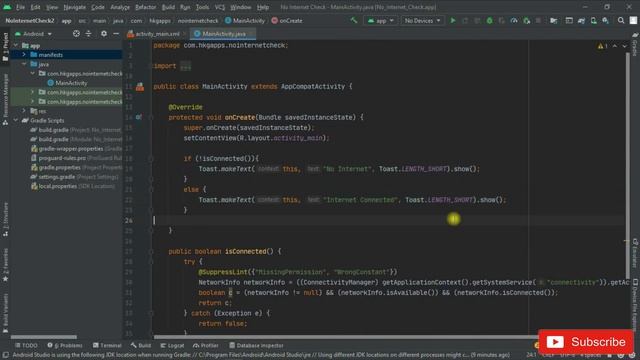Open Search Everywhere magnifier icon
The width and height of the screenshot is (640, 360).
(x=621, y=20)
